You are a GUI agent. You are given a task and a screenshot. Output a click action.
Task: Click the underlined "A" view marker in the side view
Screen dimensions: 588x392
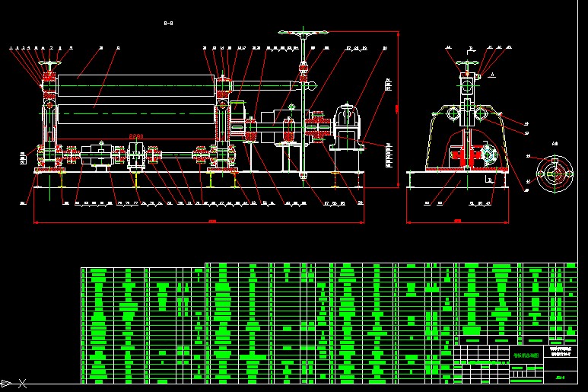492,75
